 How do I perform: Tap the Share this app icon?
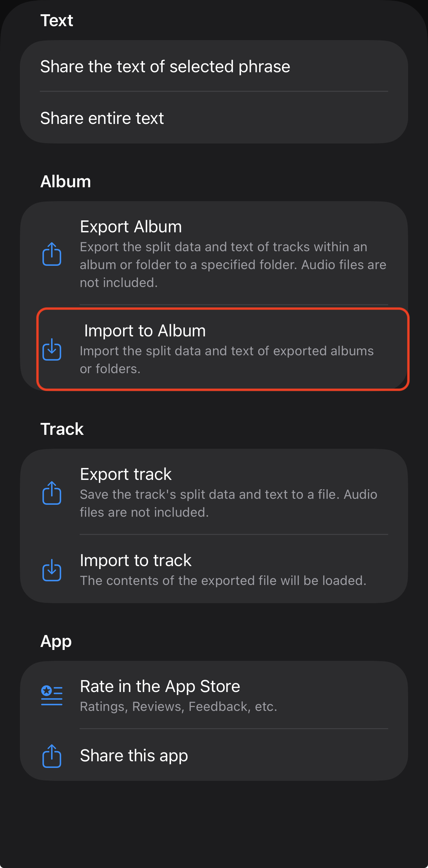coord(52,756)
